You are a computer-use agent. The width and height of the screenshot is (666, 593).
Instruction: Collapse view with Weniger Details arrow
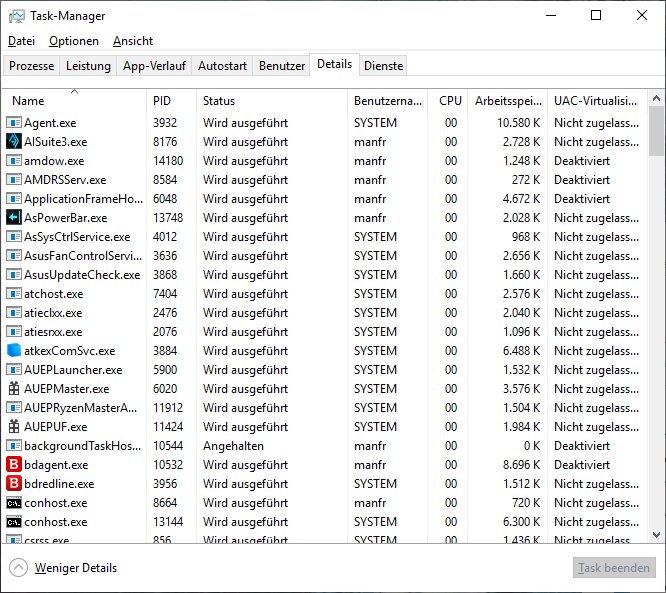[x=19, y=568]
